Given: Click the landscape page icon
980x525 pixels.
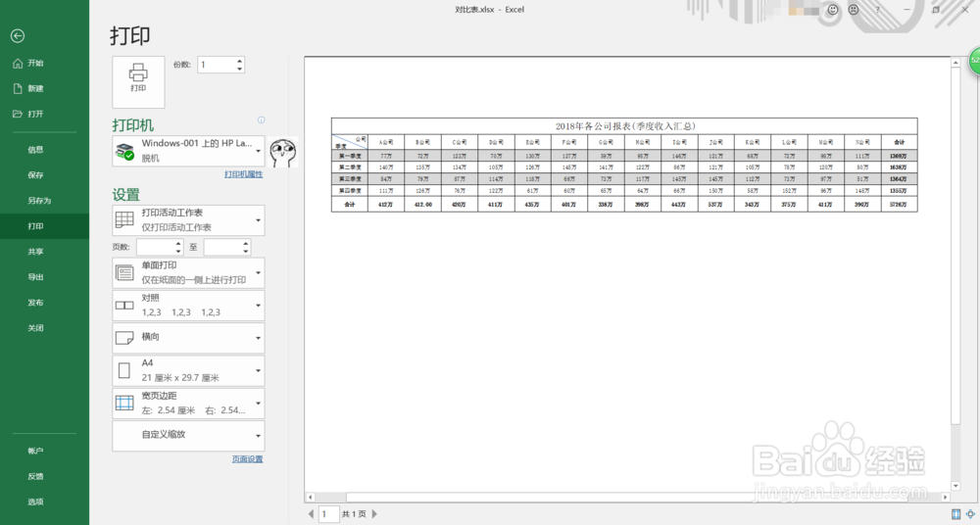Looking at the screenshot, I should pos(124,338).
